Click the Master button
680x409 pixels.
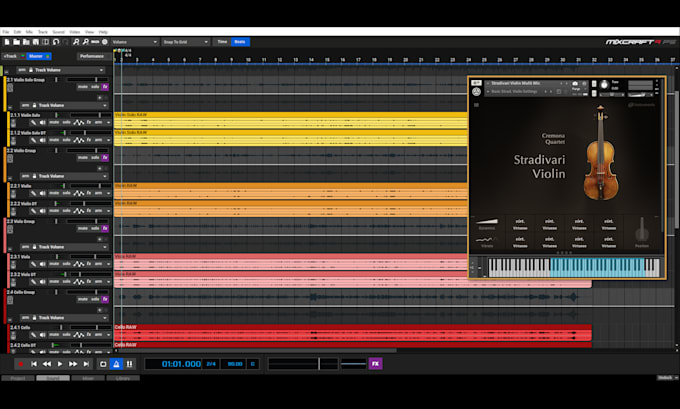[x=38, y=56]
